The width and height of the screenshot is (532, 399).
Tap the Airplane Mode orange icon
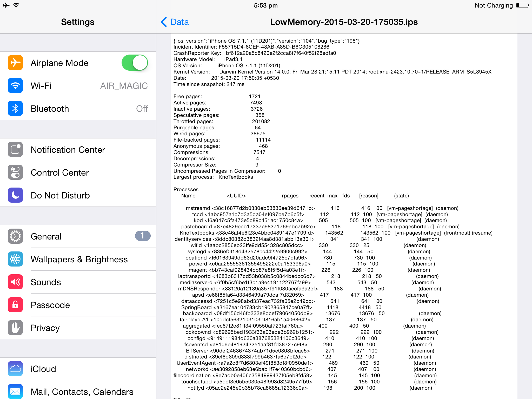pyautogui.click(x=15, y=63)
